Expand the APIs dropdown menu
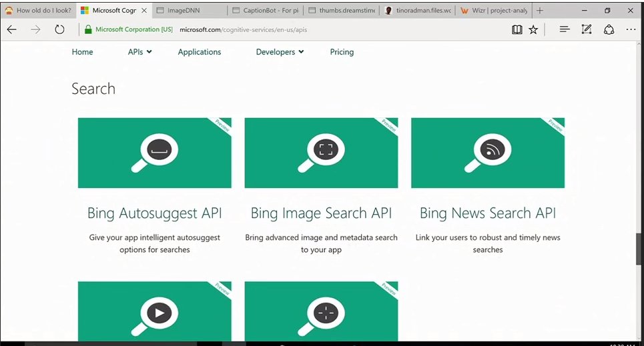 [x=139, y=52]
